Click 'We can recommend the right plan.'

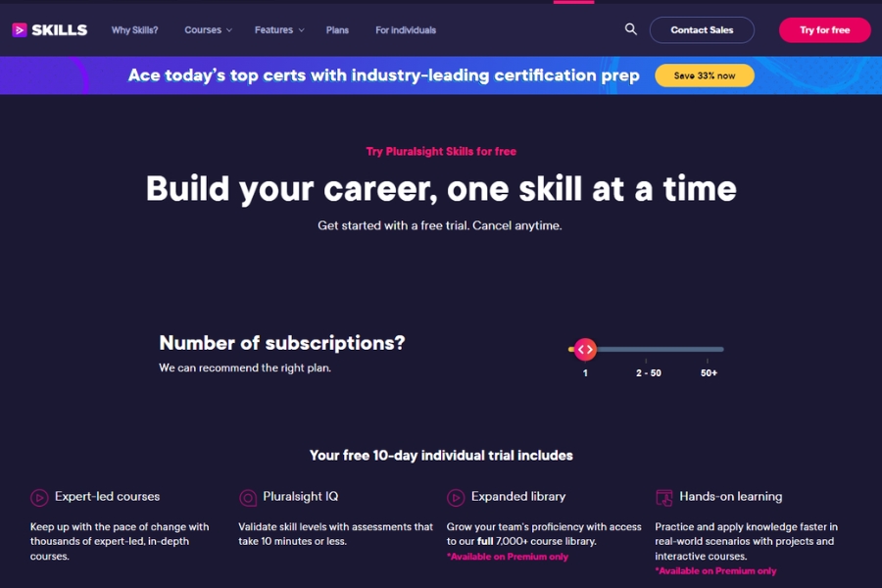coord(245,368)
